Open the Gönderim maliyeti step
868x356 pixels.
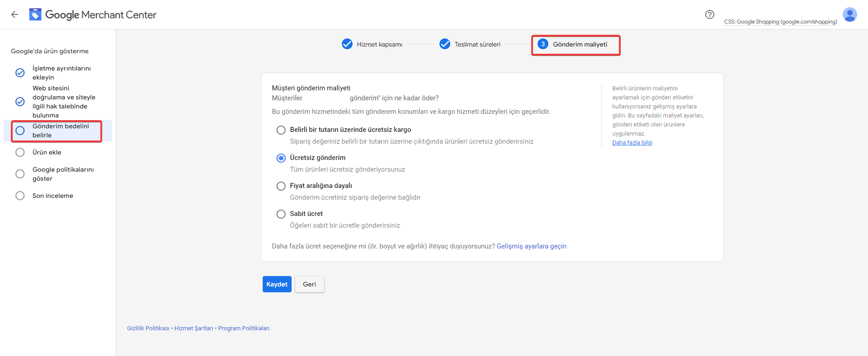580,44
